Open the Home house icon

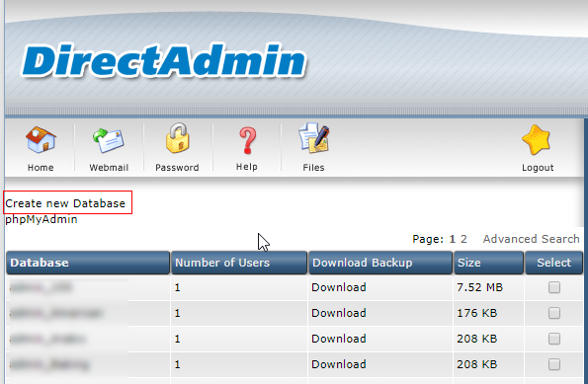(41, 140)
